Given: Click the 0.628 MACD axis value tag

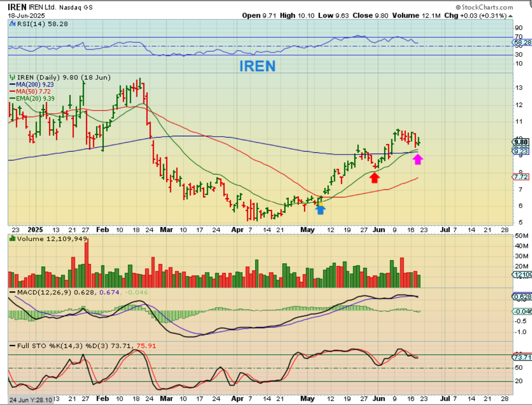Looking at the screenshot, I should point(522,297).
